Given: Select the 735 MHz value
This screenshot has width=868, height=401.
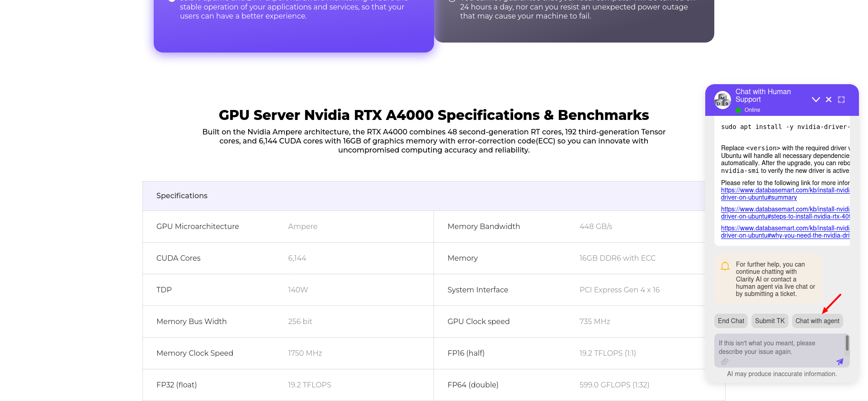Looking at the screenshot, I should 595,321.
